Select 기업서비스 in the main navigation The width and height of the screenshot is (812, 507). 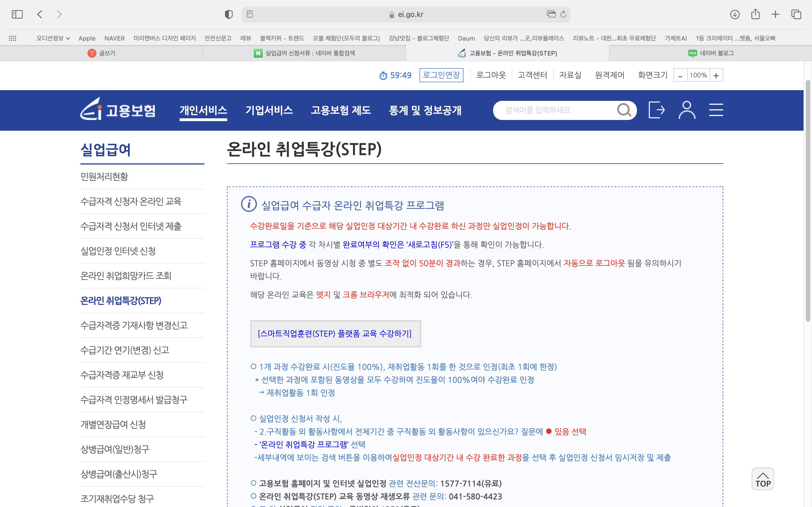point(269,110)
